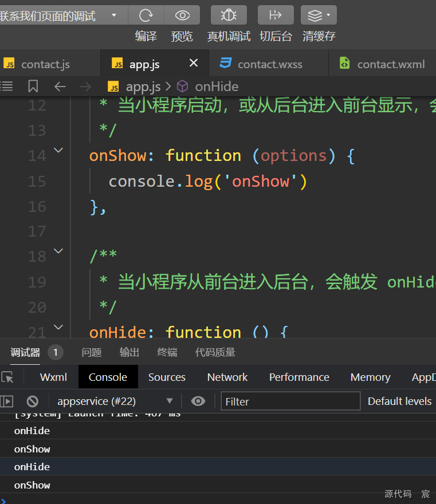Image resolution: width=436 pixels, height=504 pixels.
Task: Close the app.js tab
Action: [194, 63]
